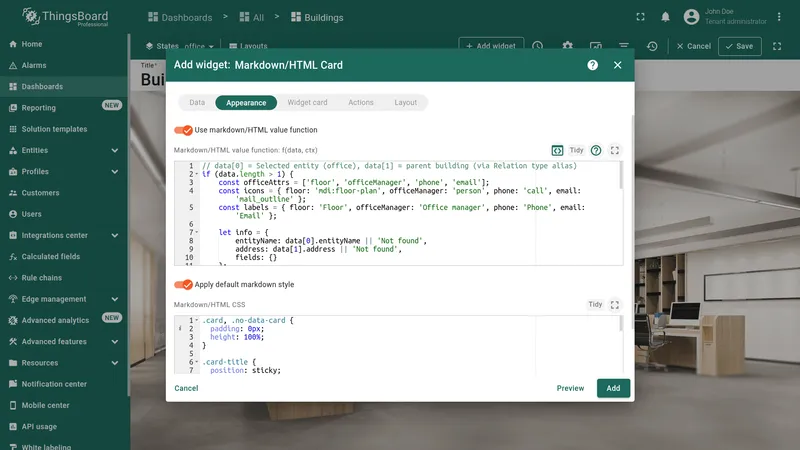
Task: Open the top bar three-dot menu
Action: point(779,17)
